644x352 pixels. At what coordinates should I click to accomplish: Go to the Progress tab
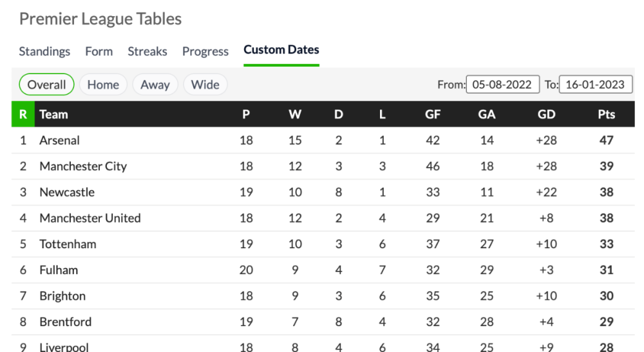click(x=205, y=52)
